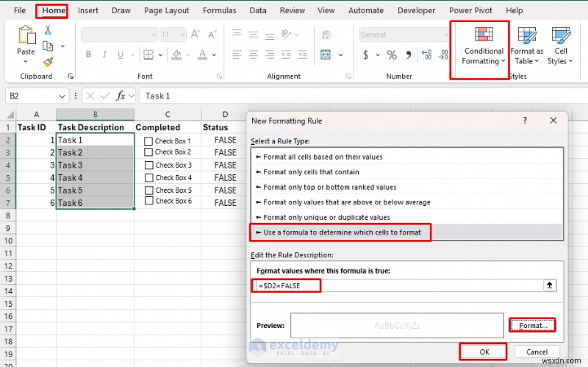Toggle Italic formatting

point(104,54)
